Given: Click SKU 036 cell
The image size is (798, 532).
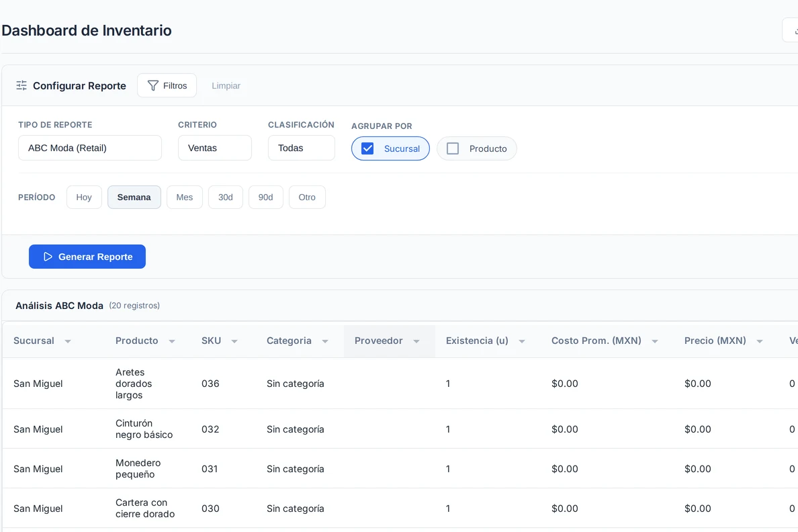Looking at the screenshot, I should coord(210,384).
